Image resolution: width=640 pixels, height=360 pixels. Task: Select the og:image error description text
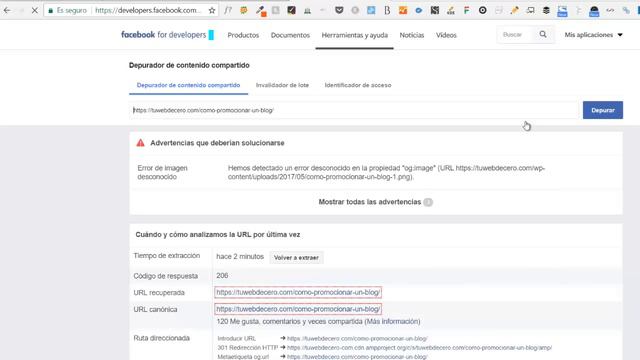386,172
